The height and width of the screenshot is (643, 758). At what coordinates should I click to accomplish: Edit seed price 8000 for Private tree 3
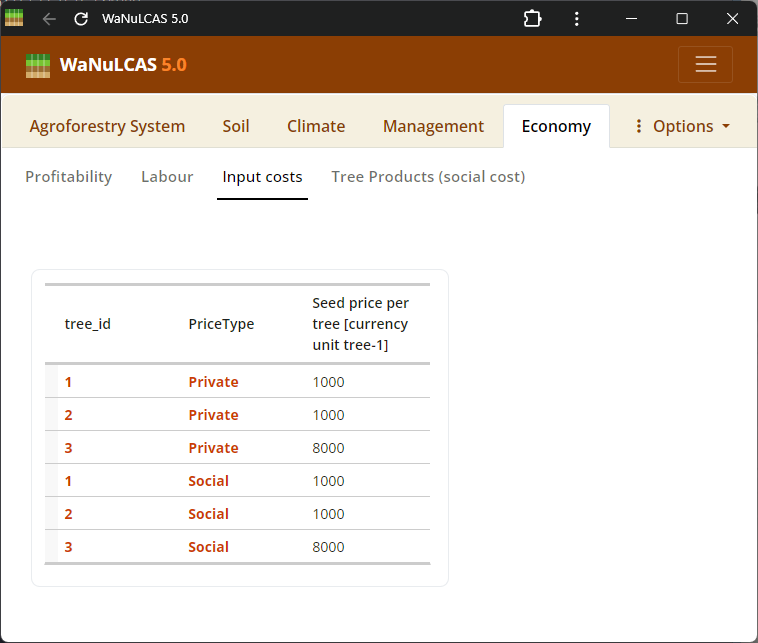(x=329, y=448)
